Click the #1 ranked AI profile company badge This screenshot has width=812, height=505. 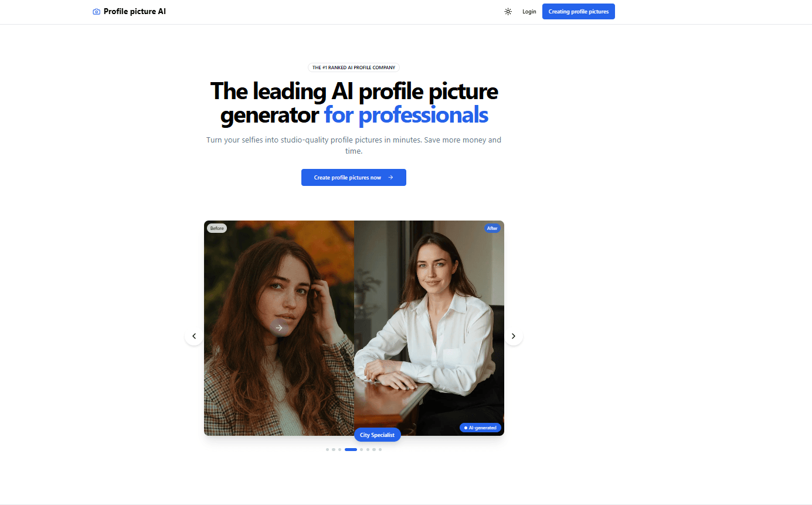tap(354, 67)
